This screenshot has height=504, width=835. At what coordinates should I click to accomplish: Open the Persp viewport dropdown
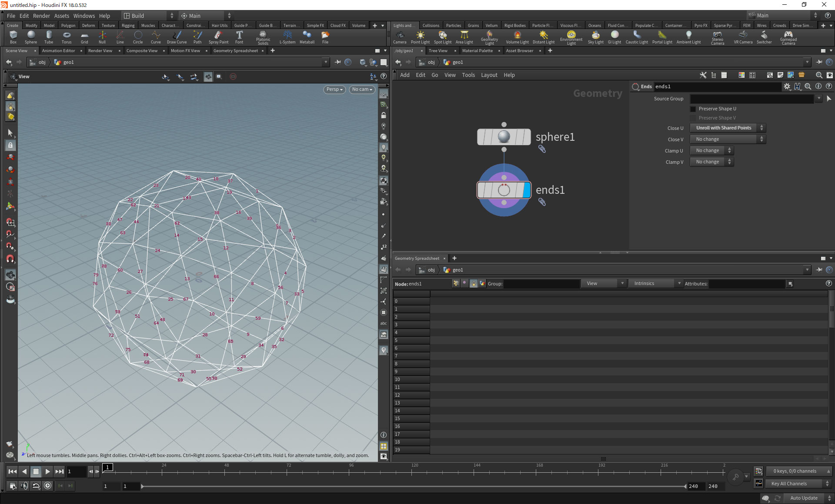334,89
